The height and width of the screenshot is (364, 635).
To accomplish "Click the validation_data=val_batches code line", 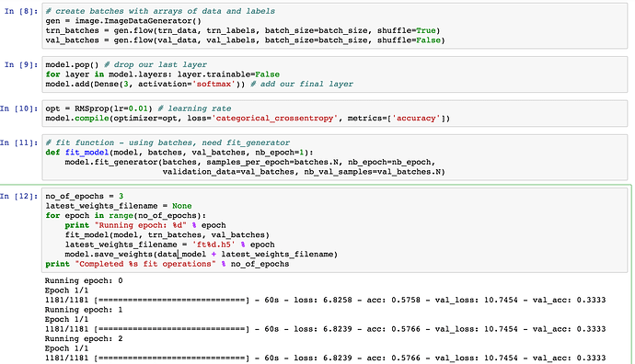I will pos(304,172).
